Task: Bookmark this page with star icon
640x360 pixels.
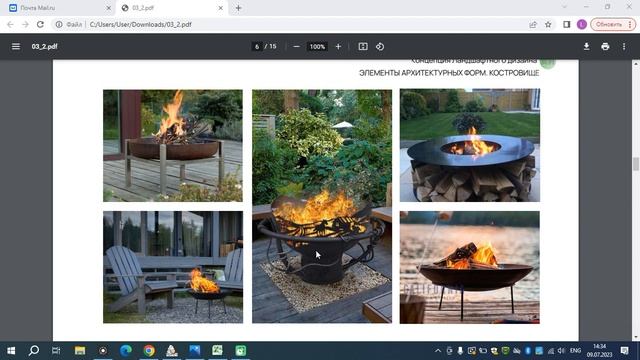Action: 548,24
